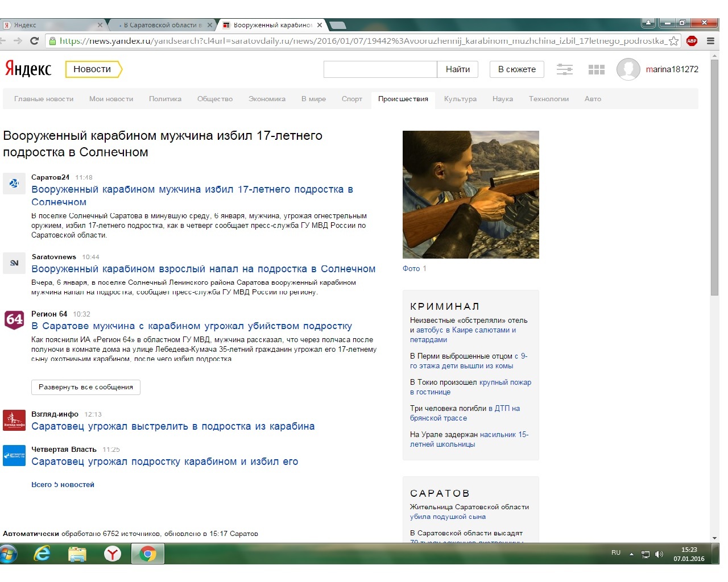Open headline Саратовец угрожал подростку карабином
Viewport: 728px width, 582px height.
[165, 462]
